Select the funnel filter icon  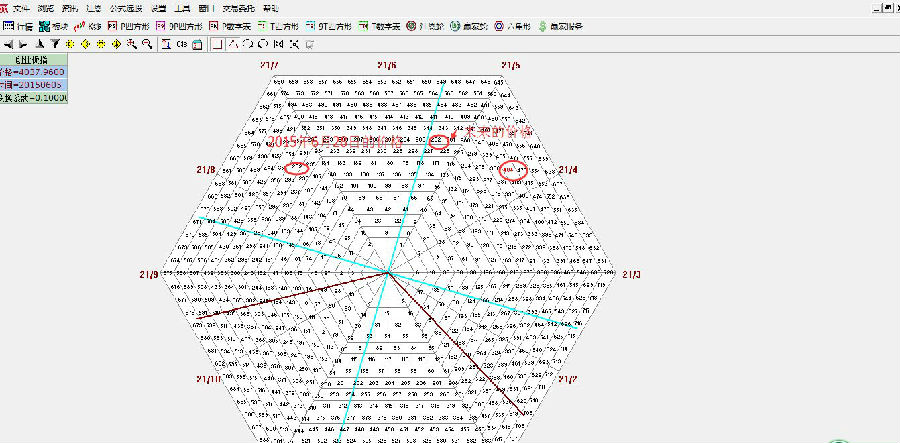click(55, 45)
